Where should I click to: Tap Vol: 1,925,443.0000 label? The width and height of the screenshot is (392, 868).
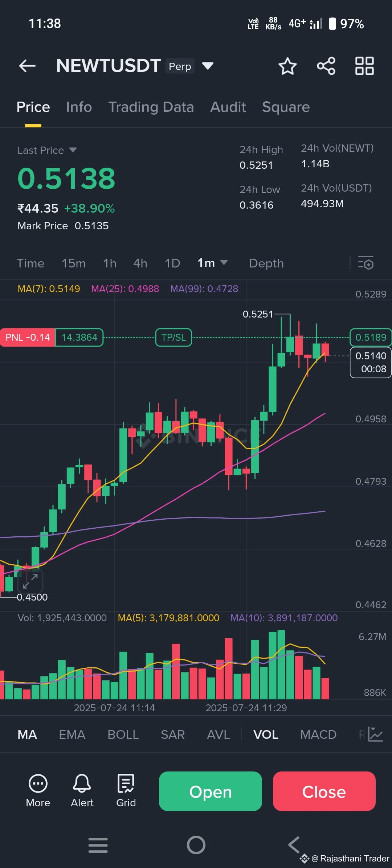(62, 618)
